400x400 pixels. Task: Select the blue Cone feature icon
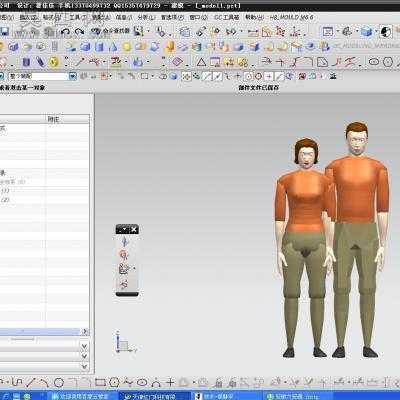(113, 47)
